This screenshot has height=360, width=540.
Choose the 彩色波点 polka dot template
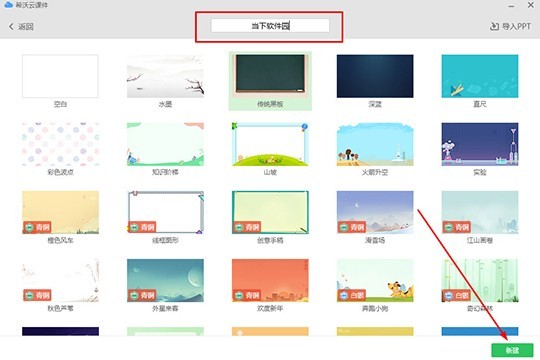tap(60, 144)
